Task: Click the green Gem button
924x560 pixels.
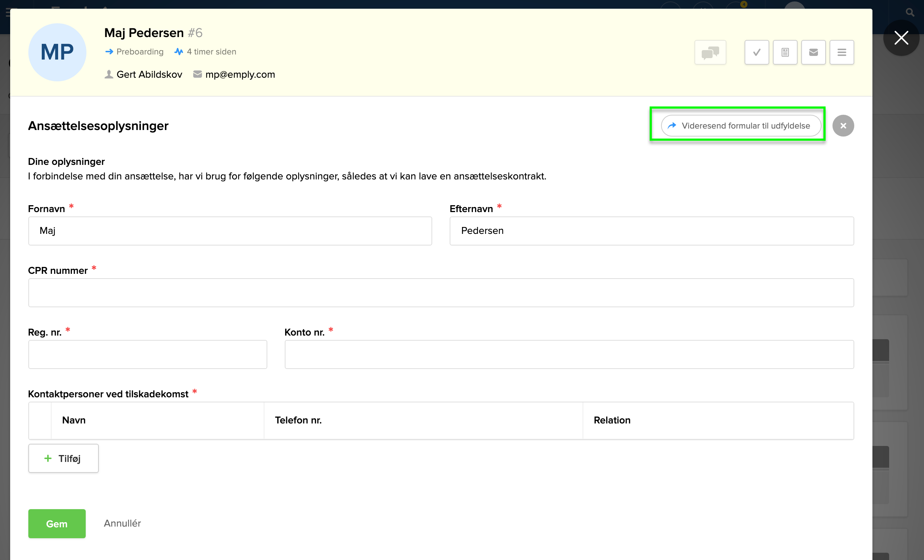Action: tap(57, 523)
